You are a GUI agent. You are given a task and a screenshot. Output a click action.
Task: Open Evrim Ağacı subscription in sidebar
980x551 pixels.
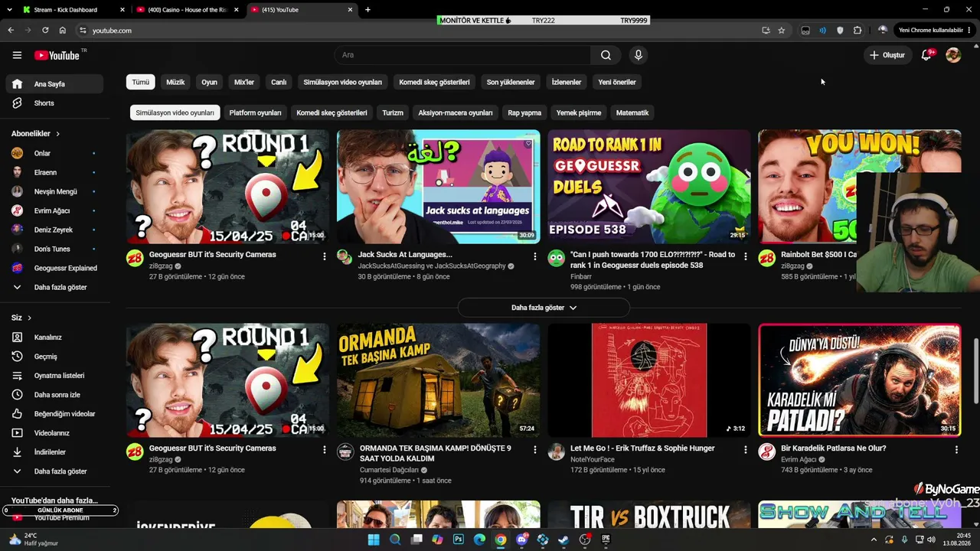tap(54, 211)
